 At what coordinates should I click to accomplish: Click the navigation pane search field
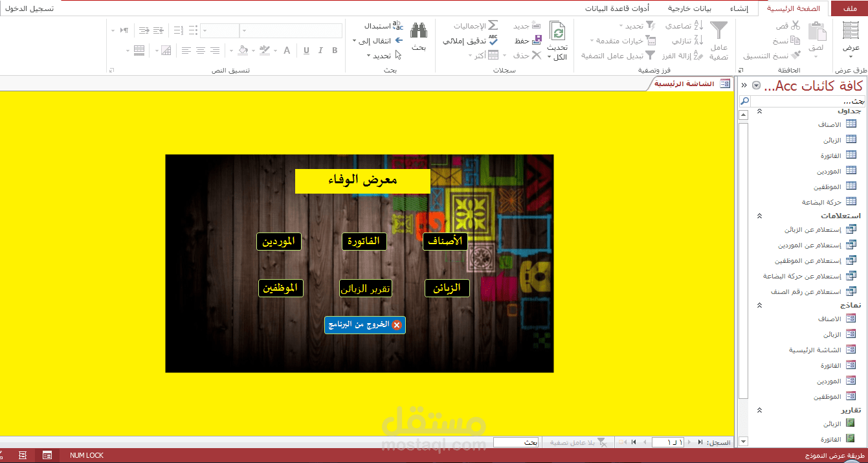coord(808,101)
